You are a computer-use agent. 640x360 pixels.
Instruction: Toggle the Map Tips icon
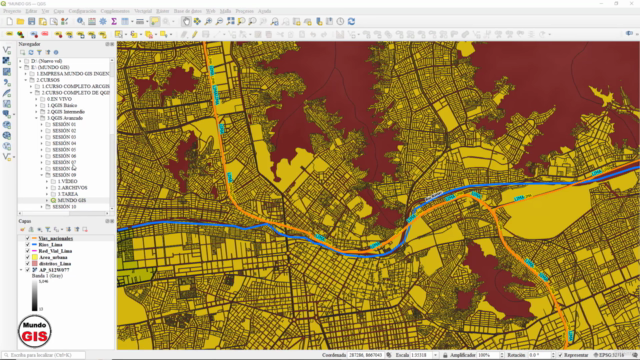pos(155,22)
